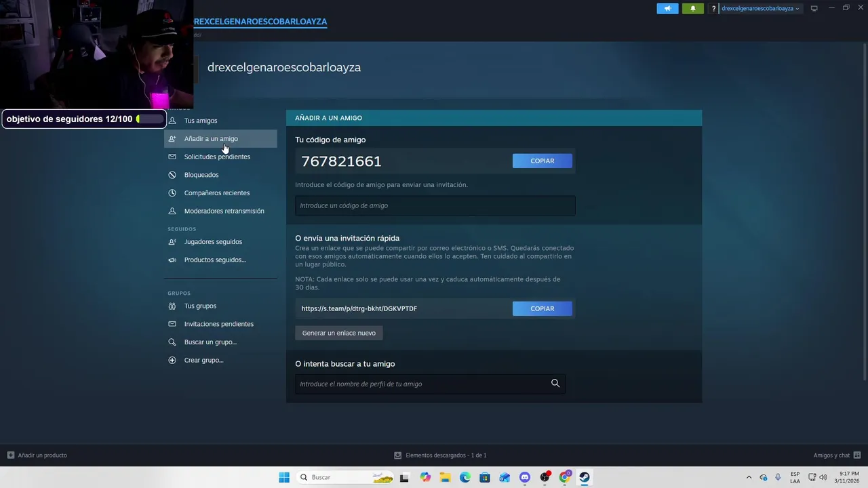868x488 pixels.
Task: Click the Buscar un grupo magnifier icon
Action: click(x=172, y=342)
